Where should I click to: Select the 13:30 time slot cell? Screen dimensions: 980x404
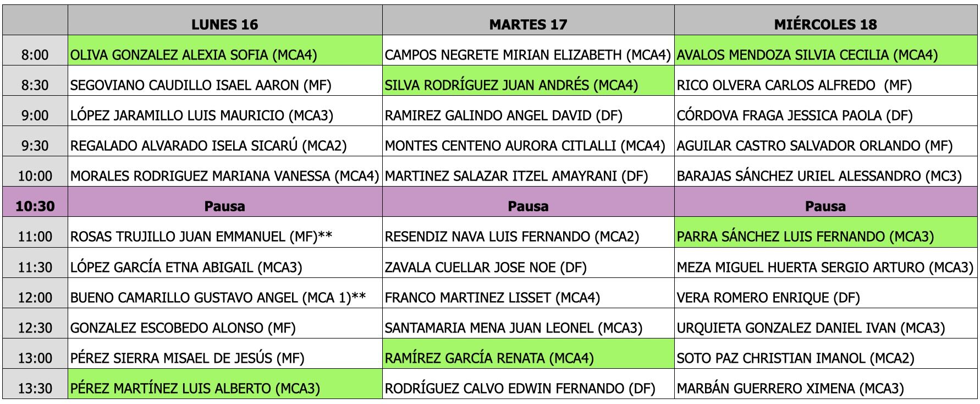(35, 389)
